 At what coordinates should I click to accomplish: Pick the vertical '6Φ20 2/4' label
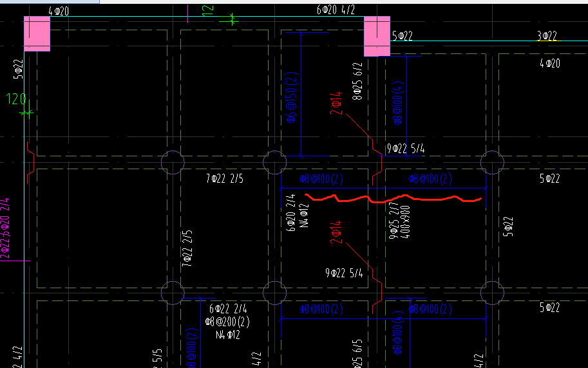[290, 212]
